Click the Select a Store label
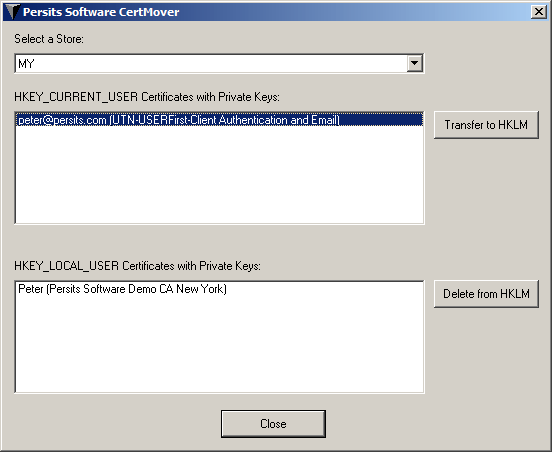This screenshot has width=552, height=452. click(49, 39)
